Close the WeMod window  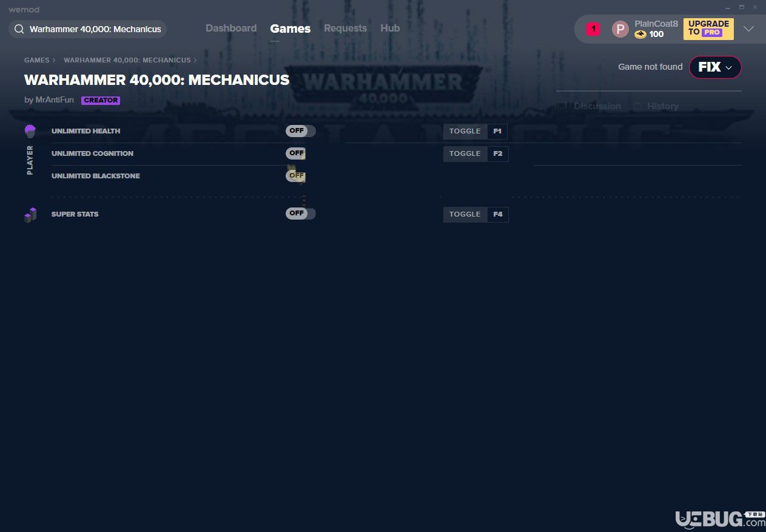point(754,8)
